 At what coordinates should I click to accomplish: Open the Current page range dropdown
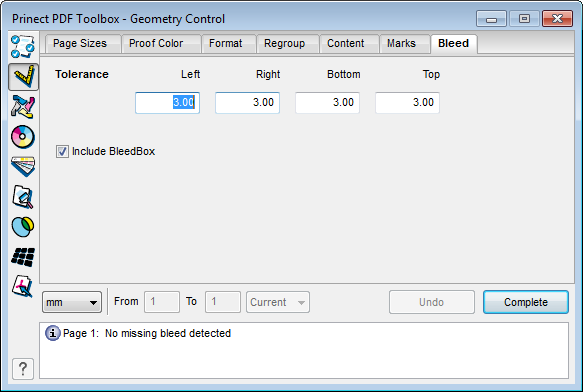pyautogui.click(x=278, y=302)
